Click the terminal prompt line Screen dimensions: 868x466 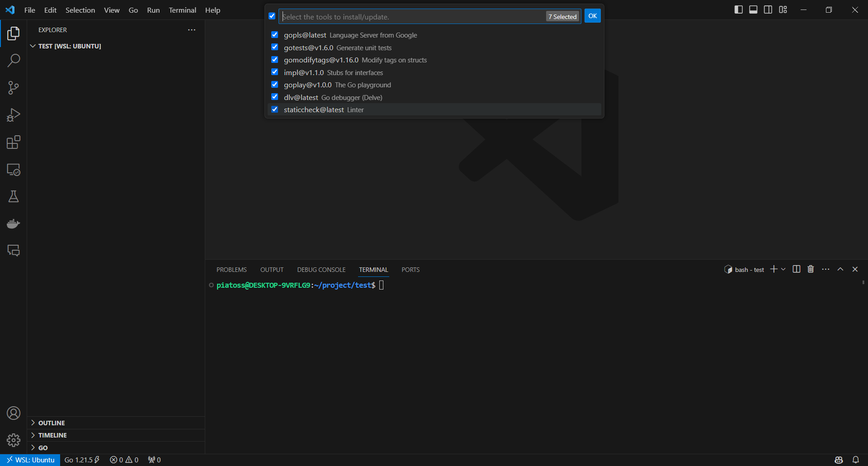pyautogui.click(x=296, y=285)
